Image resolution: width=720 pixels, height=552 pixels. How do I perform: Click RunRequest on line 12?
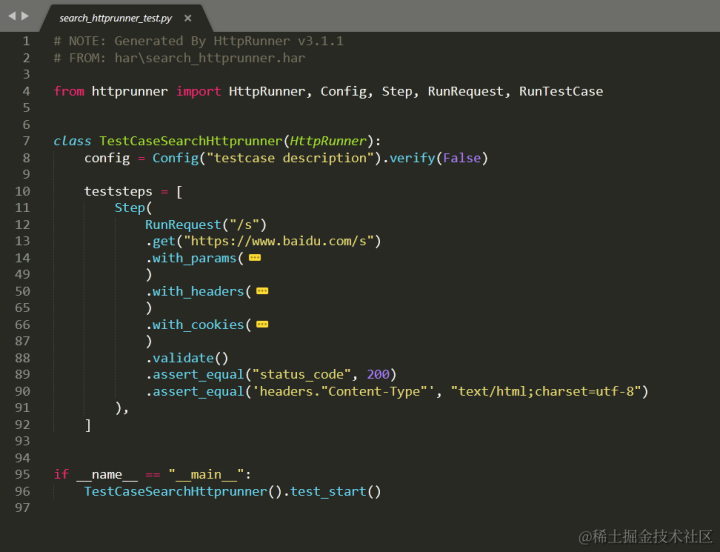(183, 225)
